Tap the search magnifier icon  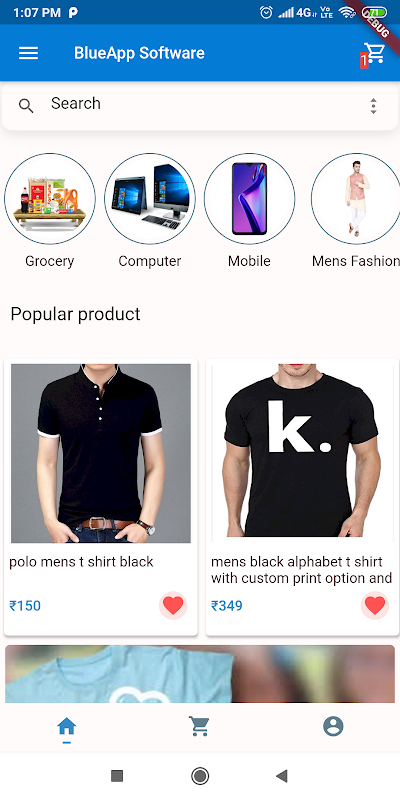point(26,106)
